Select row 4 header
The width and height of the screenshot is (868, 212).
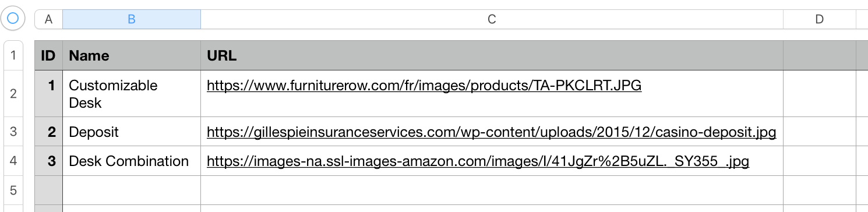(x=13, y=161)
